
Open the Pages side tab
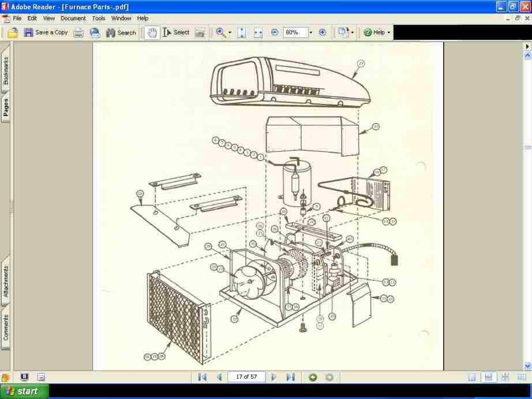click(x=6, y=107)
